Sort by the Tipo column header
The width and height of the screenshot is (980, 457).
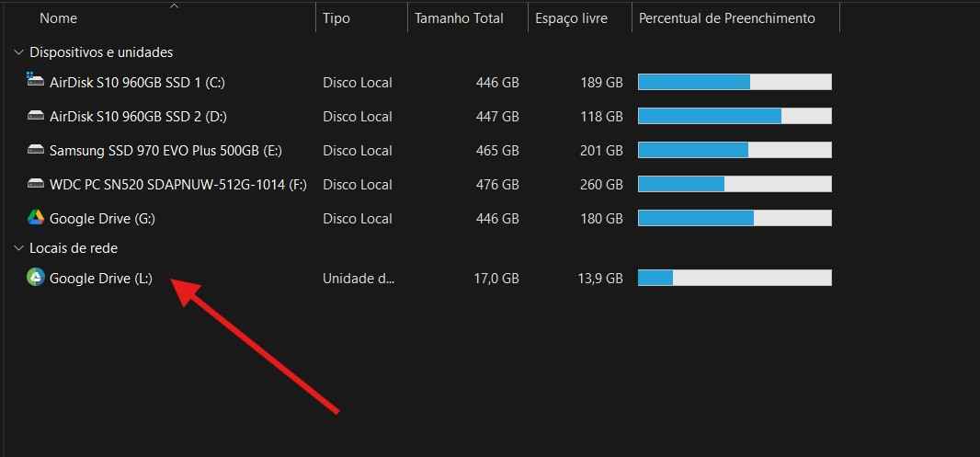tap(336, 18)
